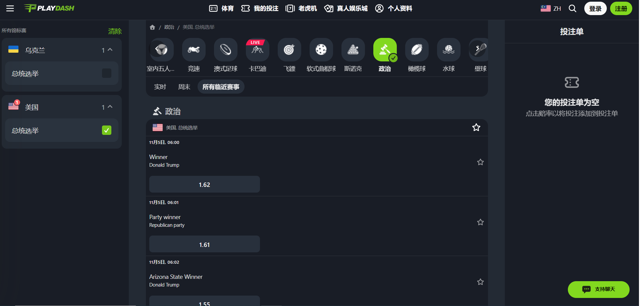Image resolution: width=644 pixels, height=306 pixels.
Task: Uncheck the USA 总统选举 checkbox
Action: pyautogui.click(x=106, y=130)
